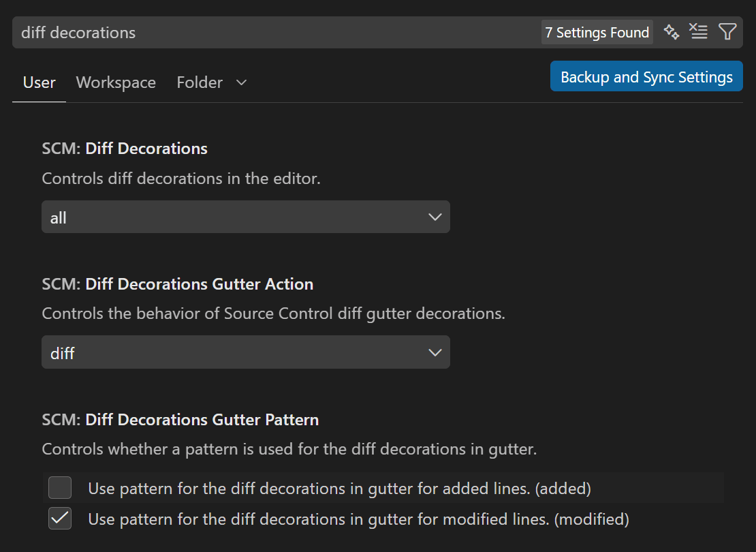756x552 pixels.
Task: Click the chevron on the 'diff' dropdown
Action: 435,352
